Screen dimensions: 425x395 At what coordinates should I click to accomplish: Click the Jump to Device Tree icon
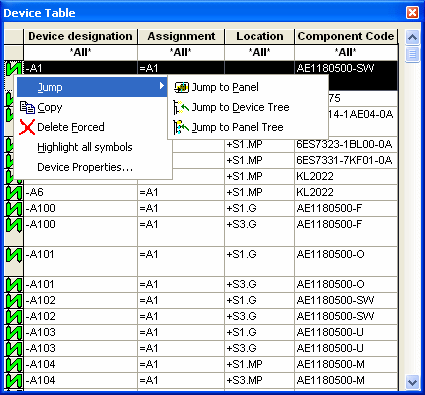click(181, 107)
